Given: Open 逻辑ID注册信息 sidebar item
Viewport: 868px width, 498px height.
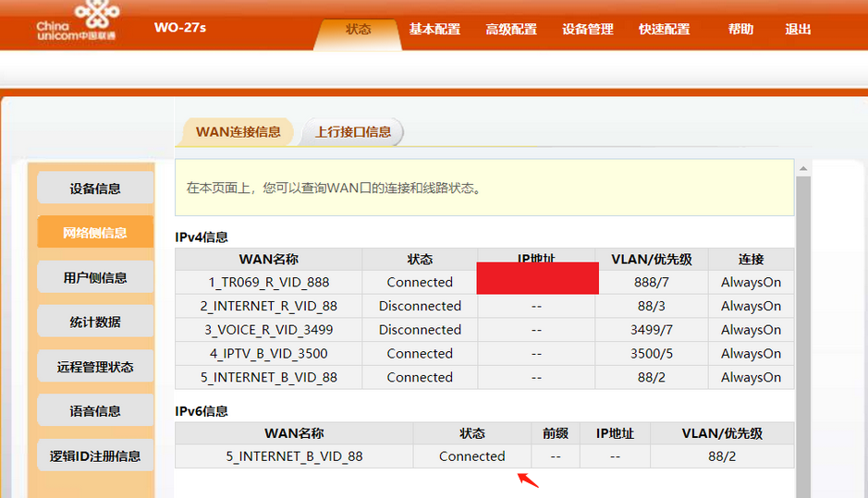Looking at the screenshot, I should click(x=95, y=455).
